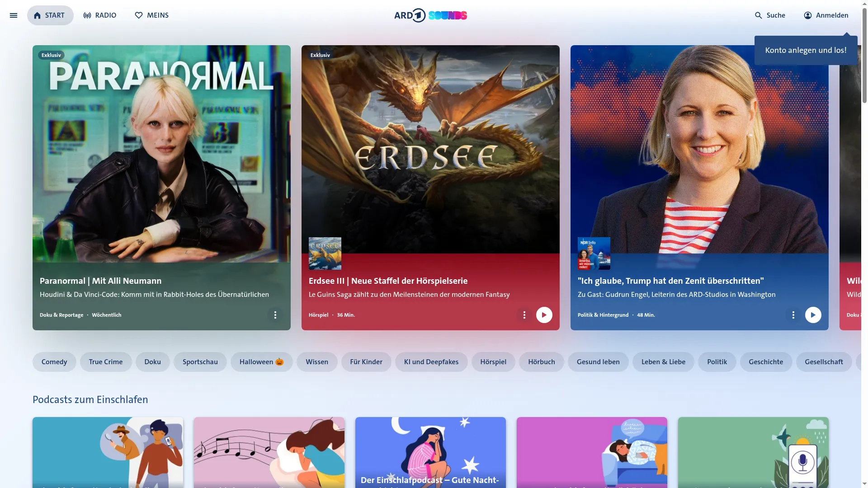Open the Erdsee small cover thumbnail
This screenshot has height=488, width=868.
pyautogui.click(x=325, y=253)
